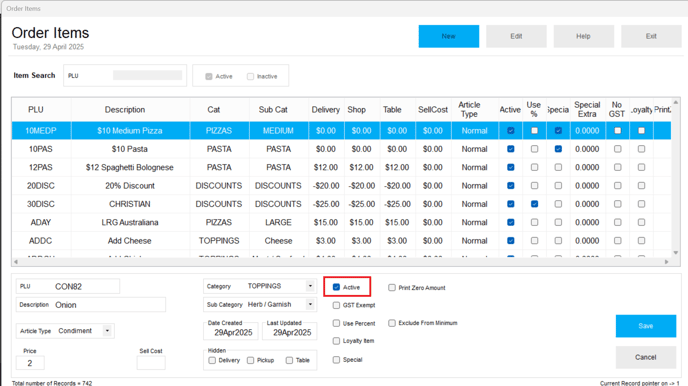This screenshot has height=386, width=688.
Task: Click the Special Extra column header
Action: click(587, 110)
